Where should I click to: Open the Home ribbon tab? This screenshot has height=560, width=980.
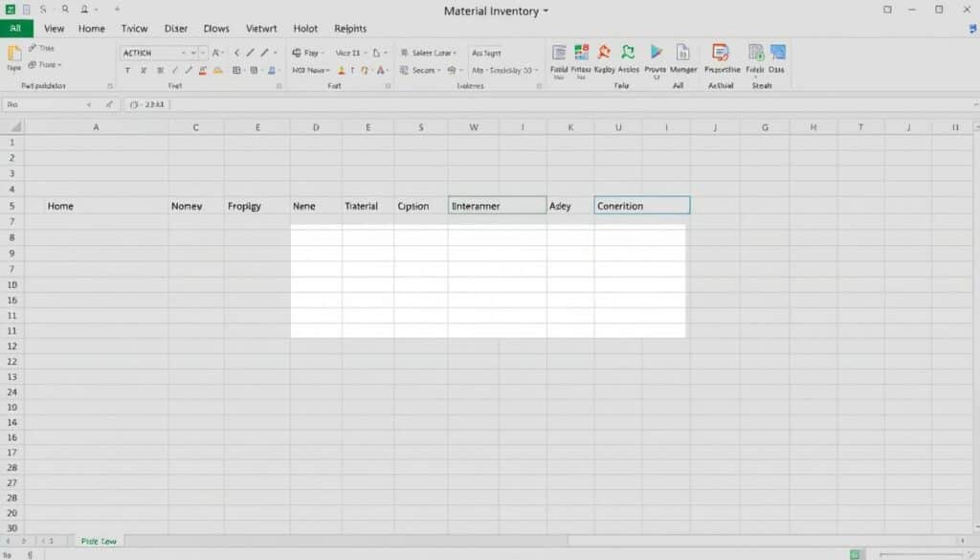[91, 29]
